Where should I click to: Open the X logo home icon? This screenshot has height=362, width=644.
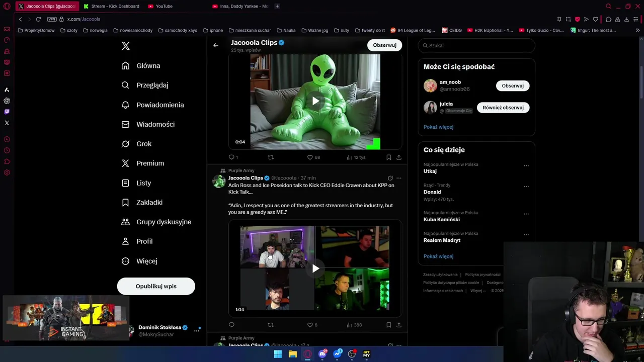(126, 46)
